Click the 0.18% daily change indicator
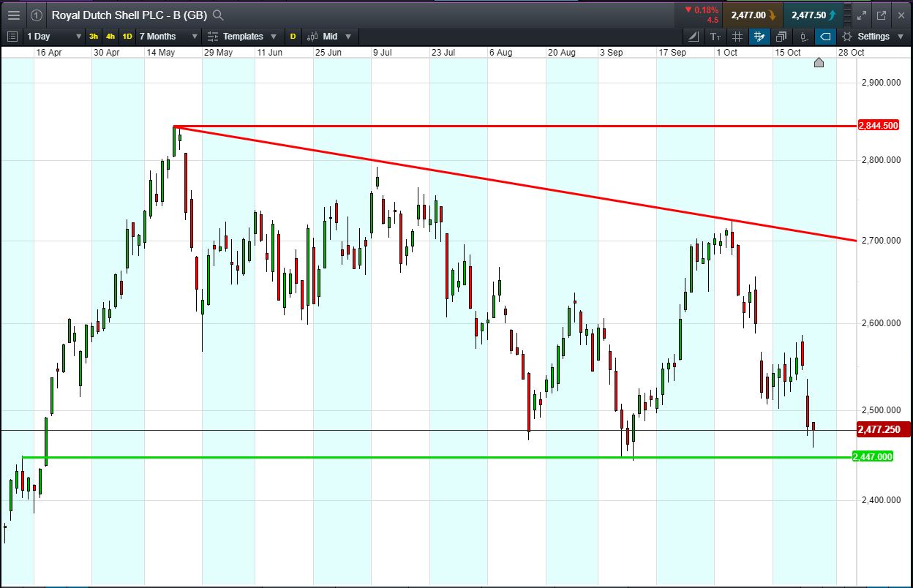Image resolution: width=913 pixels, height=588 pixels. (702, 10)
